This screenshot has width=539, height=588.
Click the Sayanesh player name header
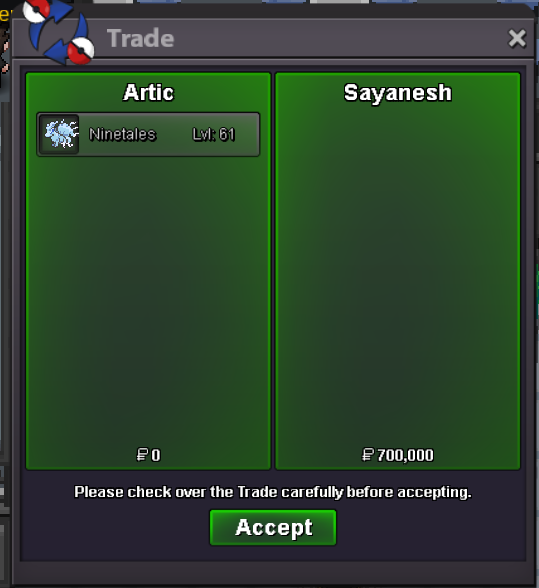pyautogui.click(x=398, y=93)
